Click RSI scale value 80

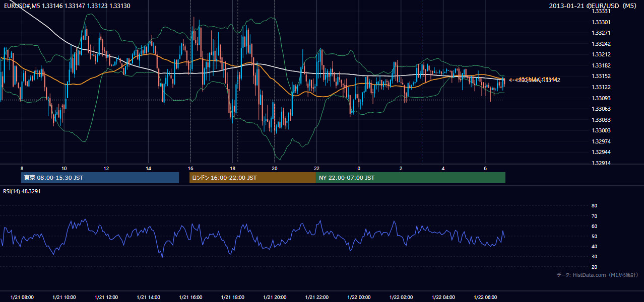594,206
